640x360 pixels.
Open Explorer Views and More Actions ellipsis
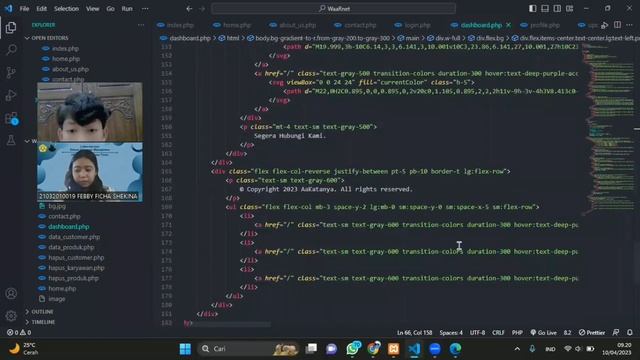(x=141, y=25)
